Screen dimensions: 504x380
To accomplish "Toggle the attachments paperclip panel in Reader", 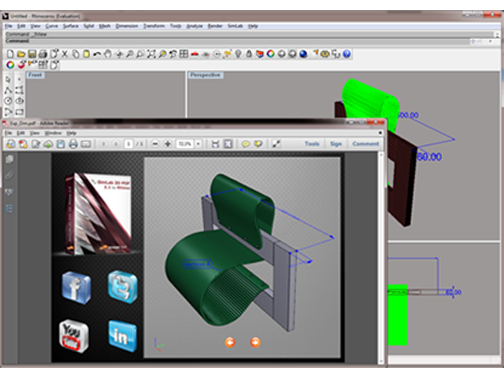I will coord(9,175).
